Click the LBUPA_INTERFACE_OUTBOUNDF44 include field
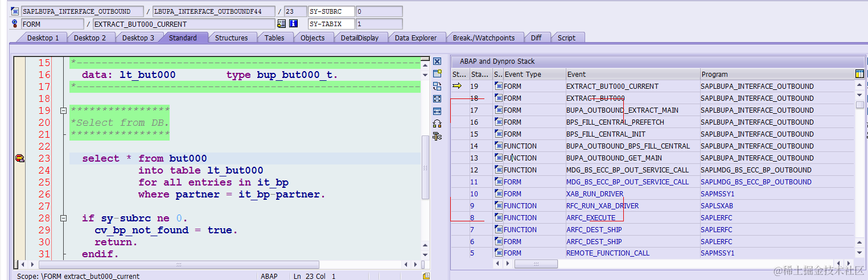The width and height of the screenshot is (868, 280). (213, 11)
